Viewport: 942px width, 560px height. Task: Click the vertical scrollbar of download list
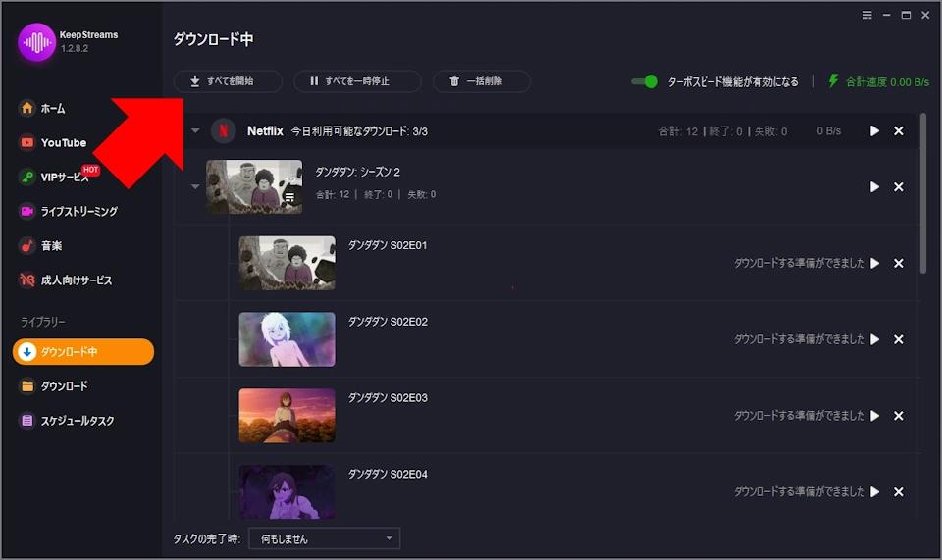point(923,196)
